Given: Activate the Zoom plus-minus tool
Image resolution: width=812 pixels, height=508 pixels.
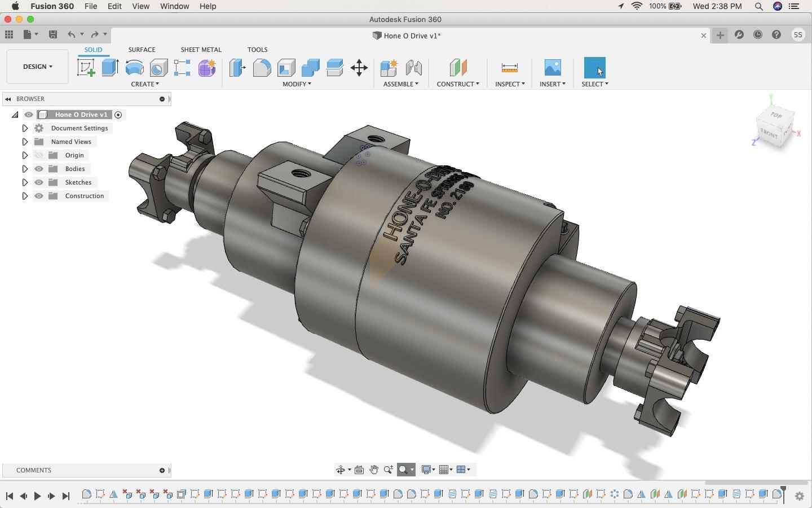Looking at the screenshot, I should (389, 470).
